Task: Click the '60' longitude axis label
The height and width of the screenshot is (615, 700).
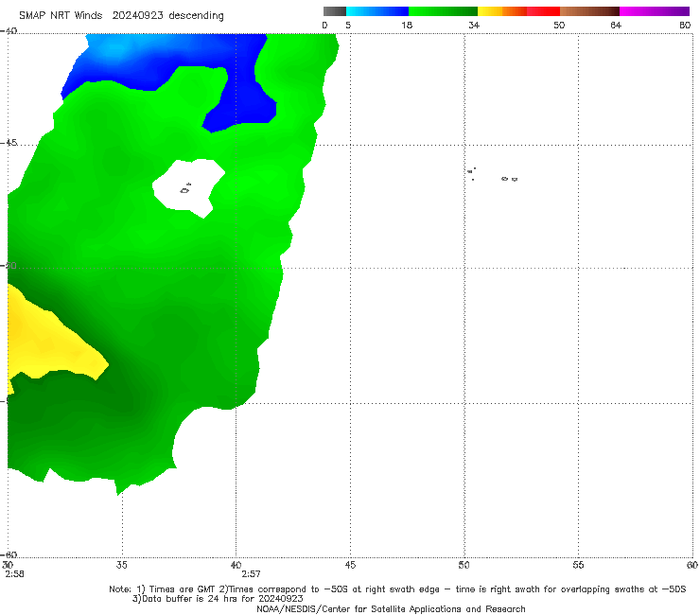Action: point(692,565)
